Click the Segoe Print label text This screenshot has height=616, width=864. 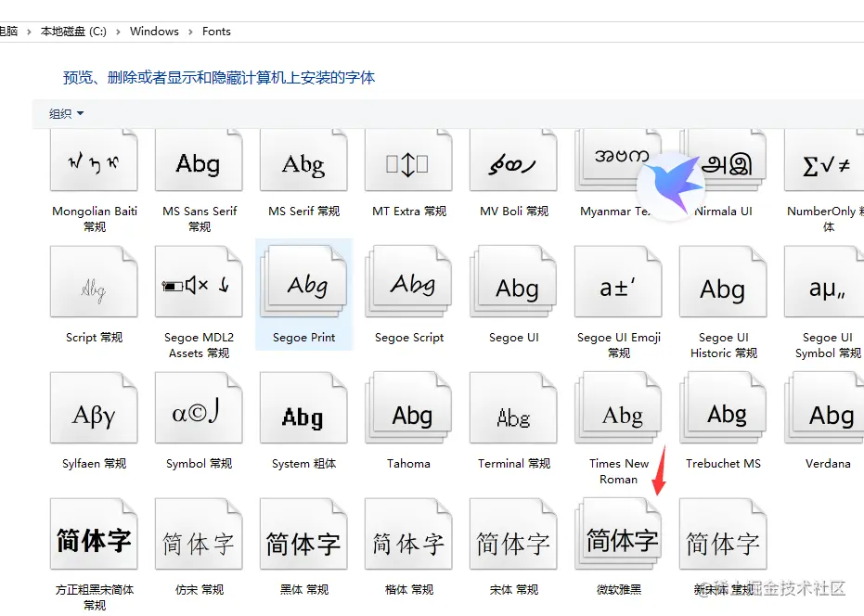coord(303,337)
